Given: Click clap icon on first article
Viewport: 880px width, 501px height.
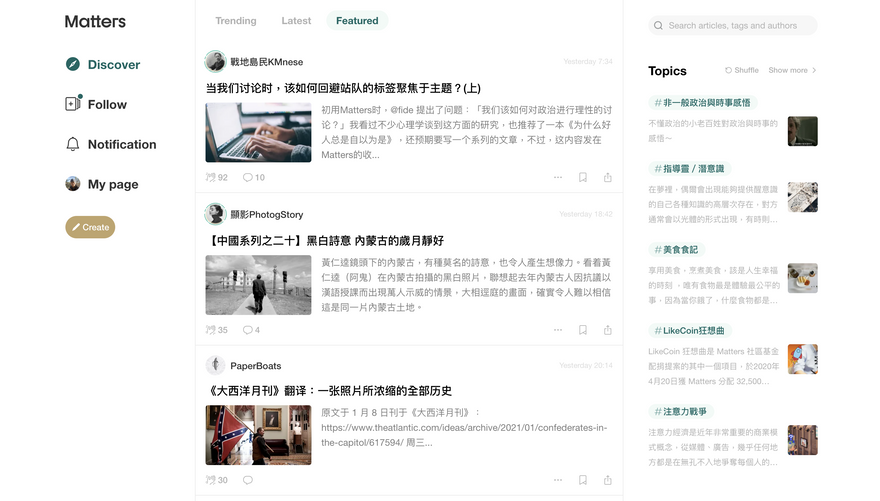Looking at the screenshot, I should pos(210,177).
